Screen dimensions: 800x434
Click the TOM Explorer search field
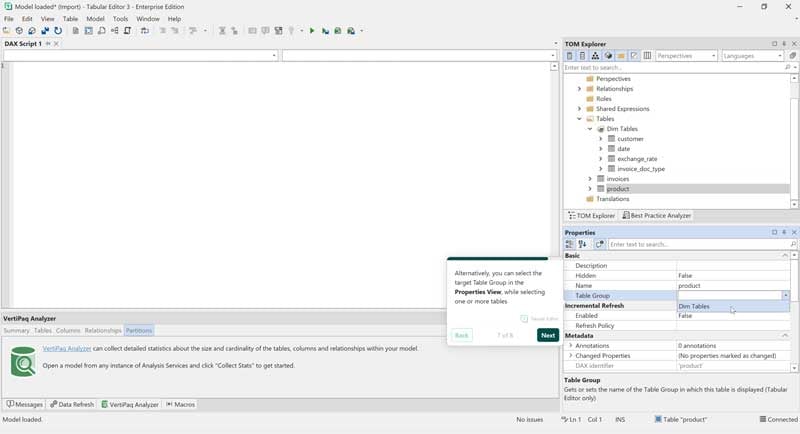pyautogui.click(x=673, y=67)
